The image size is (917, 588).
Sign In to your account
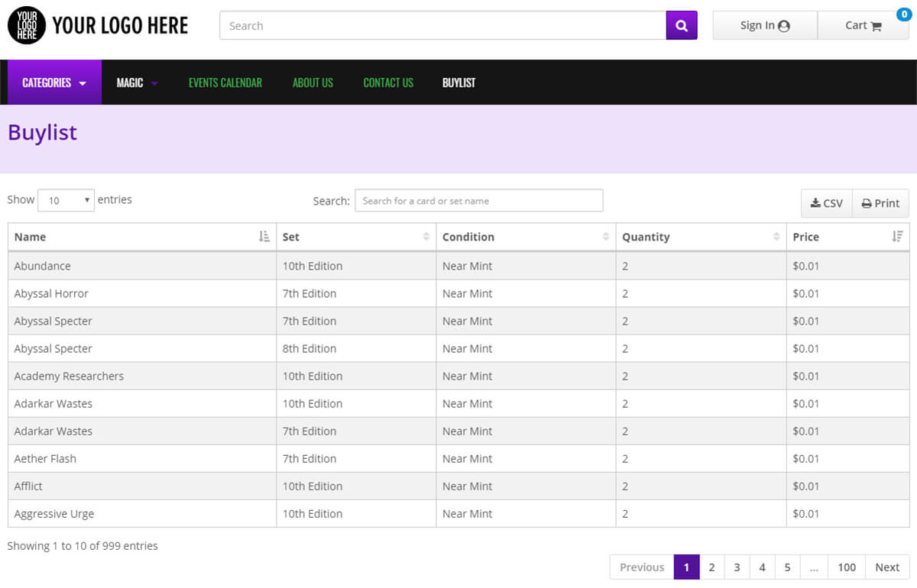coord(765,25)
